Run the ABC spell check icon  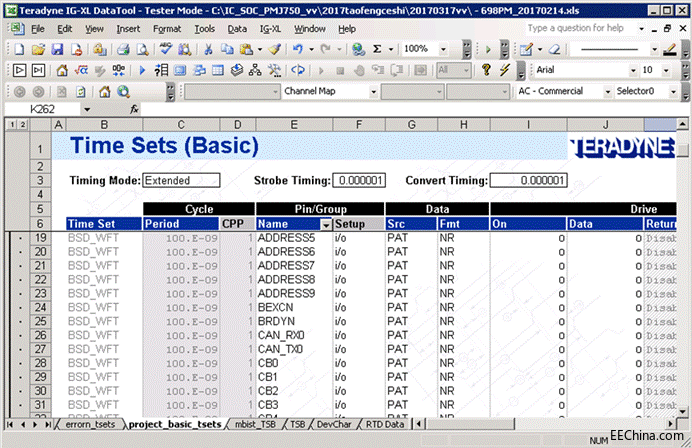point(165,49)
